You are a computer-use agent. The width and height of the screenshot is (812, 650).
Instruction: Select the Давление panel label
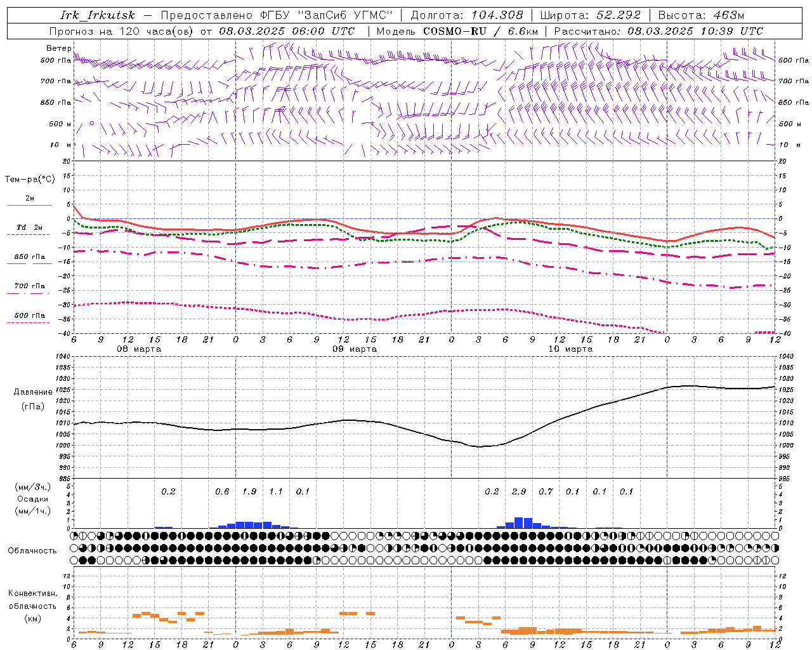click(x=33, y=392)
